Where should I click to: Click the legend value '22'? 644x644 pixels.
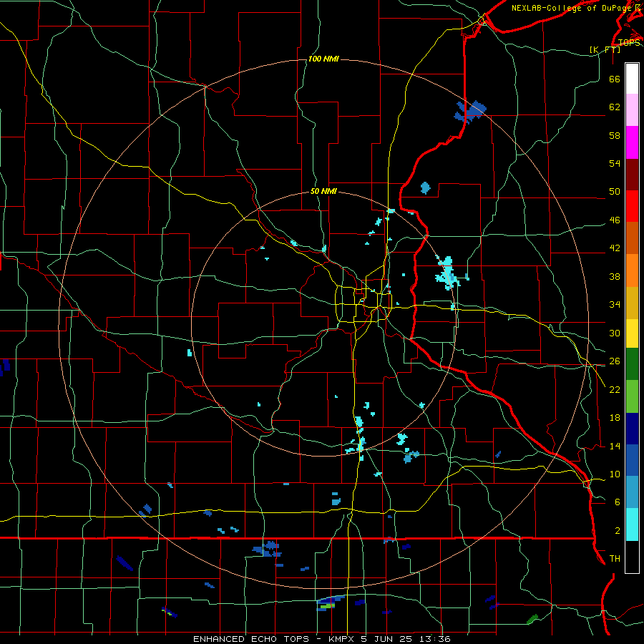click(x=615, y=390)
